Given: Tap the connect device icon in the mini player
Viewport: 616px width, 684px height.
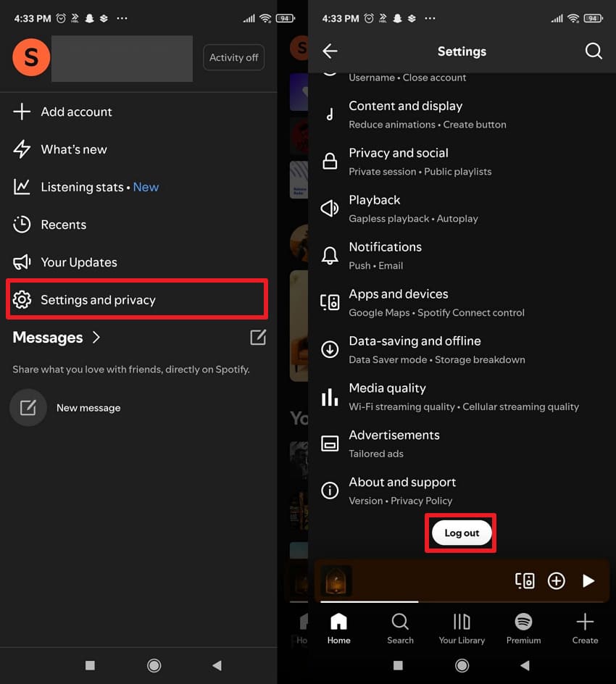Looking at the screenshot, I should [x=525, y=580].
